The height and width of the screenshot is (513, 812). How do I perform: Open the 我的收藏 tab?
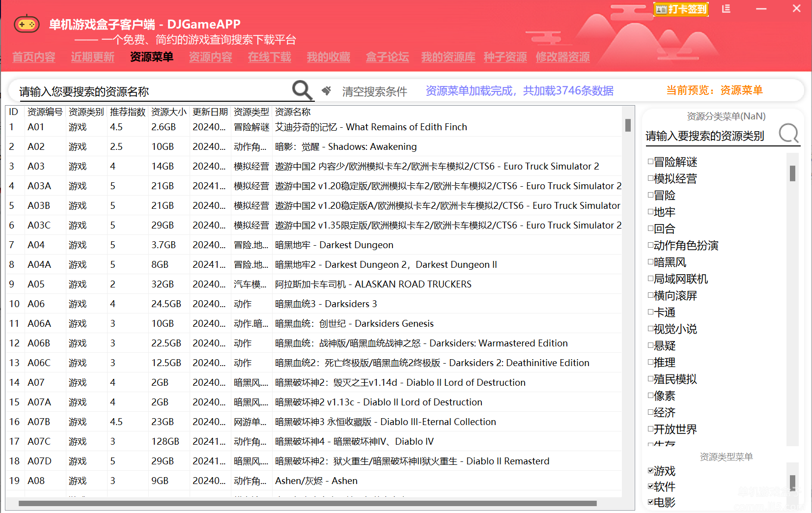329,57
